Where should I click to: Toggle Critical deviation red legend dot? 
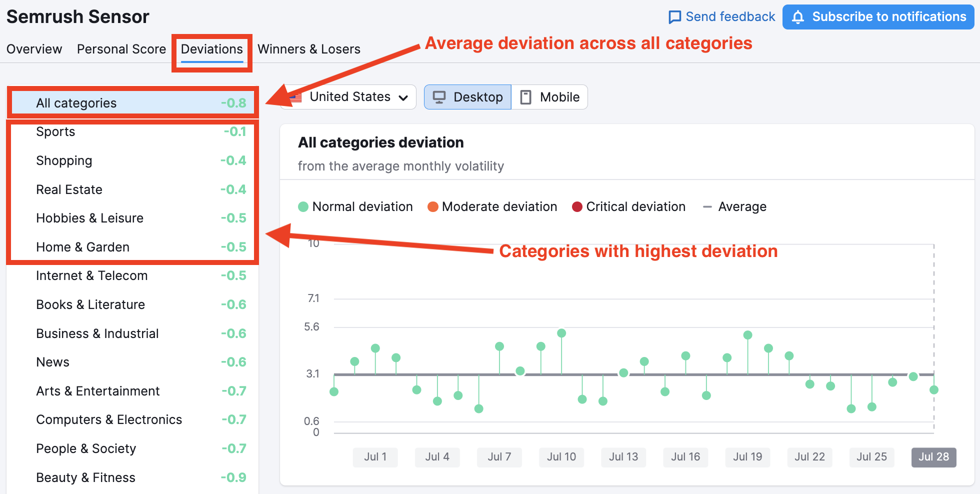(x=577, y=207)
